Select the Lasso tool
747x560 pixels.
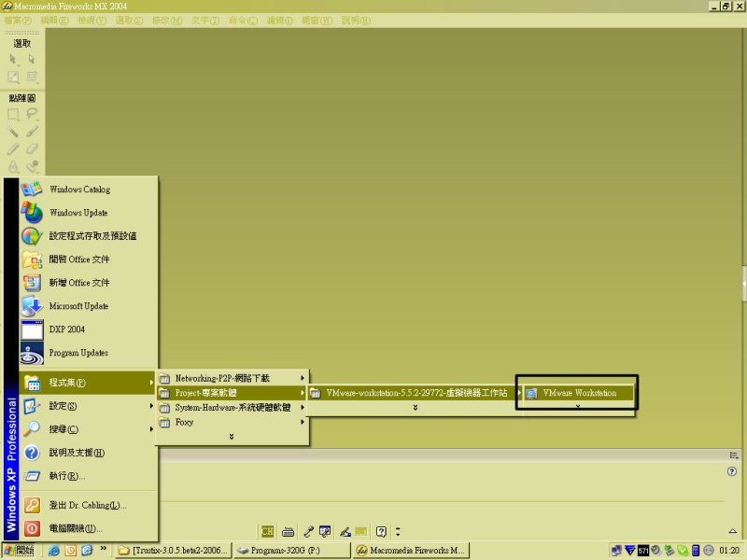pyautogui.click(x=32, y=114)
